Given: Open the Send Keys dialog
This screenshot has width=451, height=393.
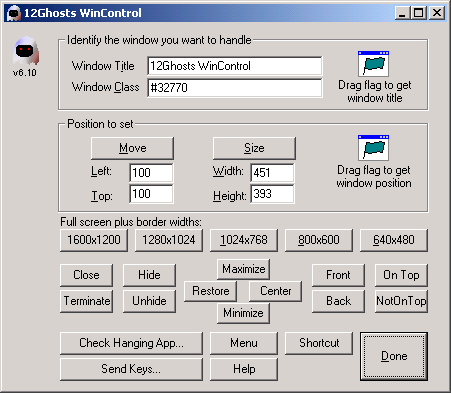Looking at the screenshot, I should point(131,369).
